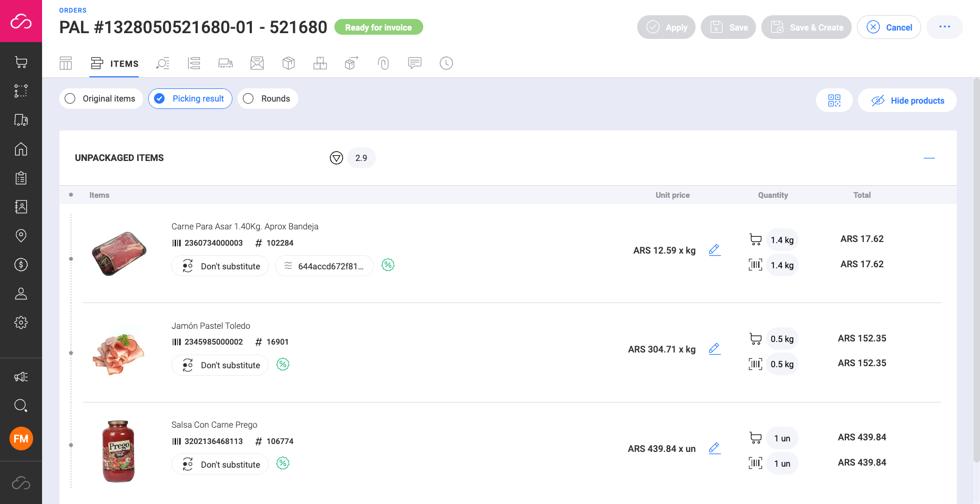
Task: Edit the unit price of Jamón Pastel Toledo
Action: [714, 349]
